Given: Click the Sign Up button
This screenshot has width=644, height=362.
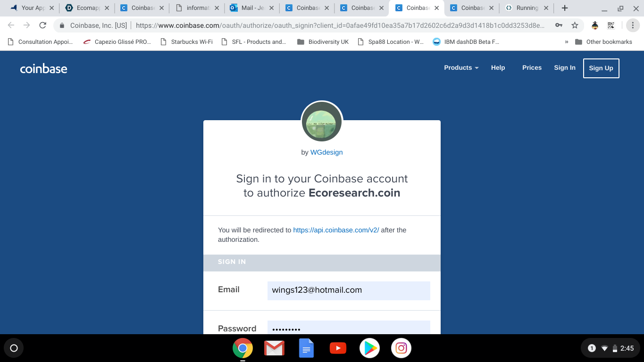Looking at the screenshot, I should click(x=601, y=68).
